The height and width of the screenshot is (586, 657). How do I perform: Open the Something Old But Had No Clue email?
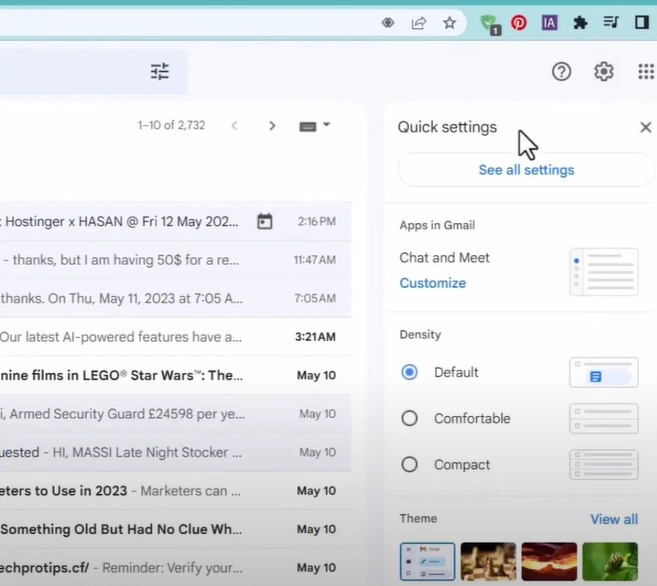coord(176,529)
